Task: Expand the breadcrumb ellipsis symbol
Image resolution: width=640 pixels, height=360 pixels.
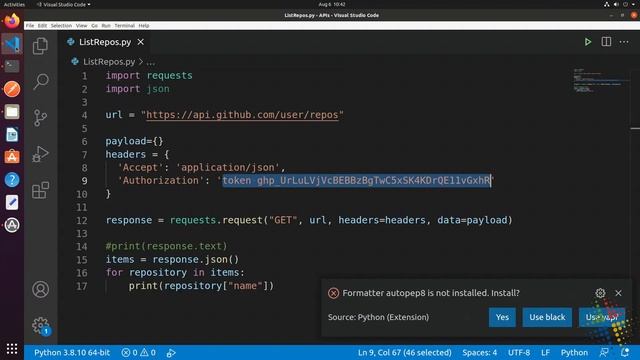Action: [x=151, y=62]
